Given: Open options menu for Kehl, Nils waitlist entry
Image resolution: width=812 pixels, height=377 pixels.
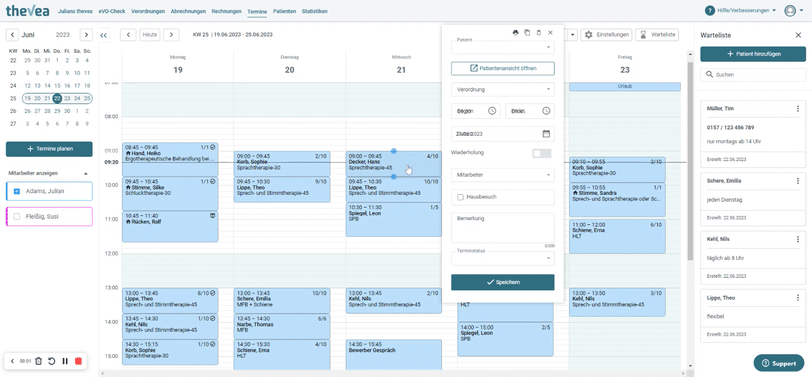Looking at the screenshot, I should [x=798, y=239].
